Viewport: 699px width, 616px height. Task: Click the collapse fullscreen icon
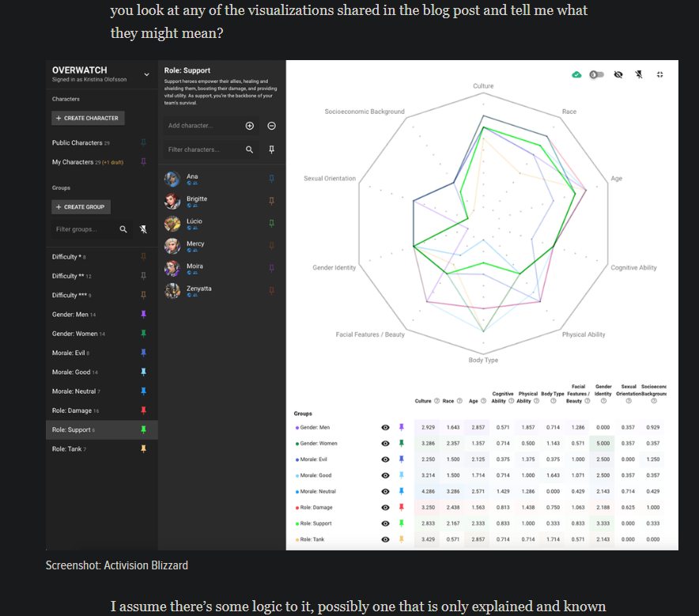tap(659, 74)
